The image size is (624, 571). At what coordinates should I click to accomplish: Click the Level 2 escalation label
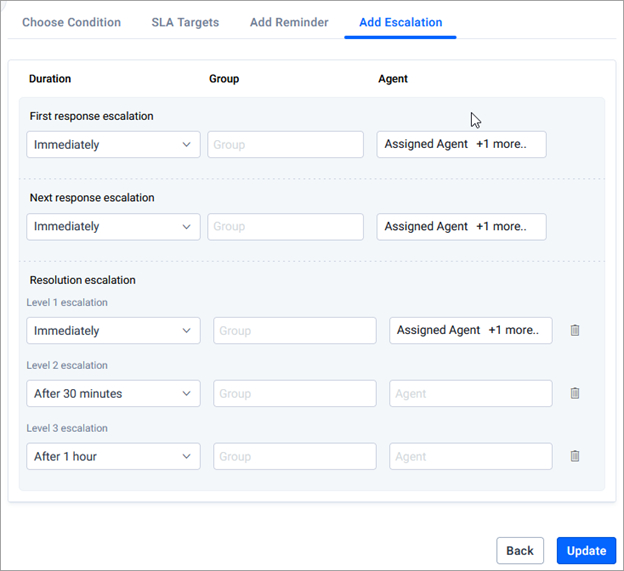tap(67, 365)
